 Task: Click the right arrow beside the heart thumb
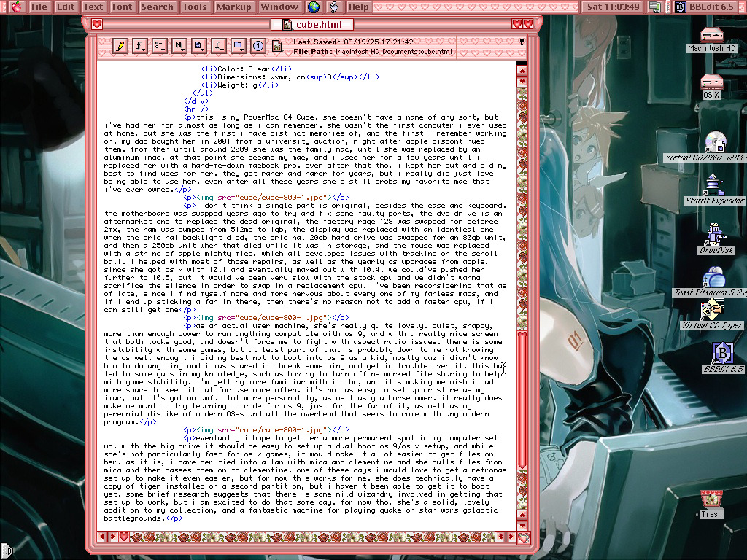click(112, 537)
